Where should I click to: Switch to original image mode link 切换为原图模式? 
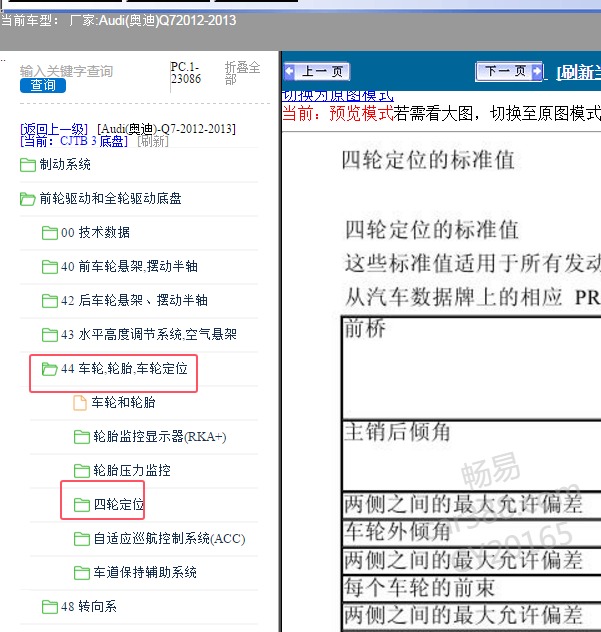point(337,96)
